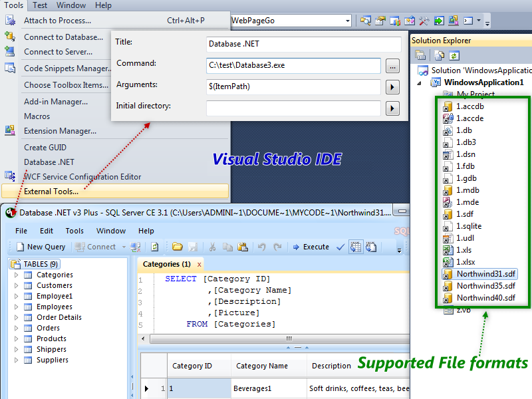Viewport: 532px width, 399px height.
Task: Click the Cut scissors icon
Action: 212,247
